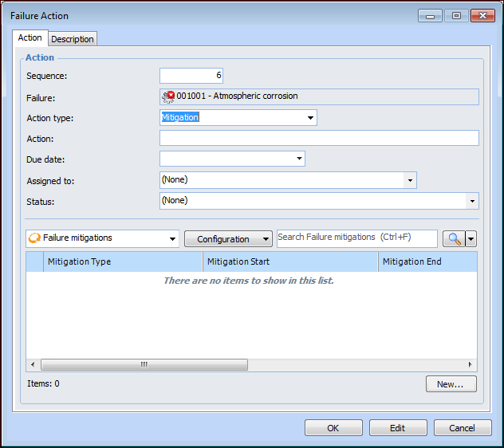Expand the Assigned to dropdown

(x=410, y=180)
